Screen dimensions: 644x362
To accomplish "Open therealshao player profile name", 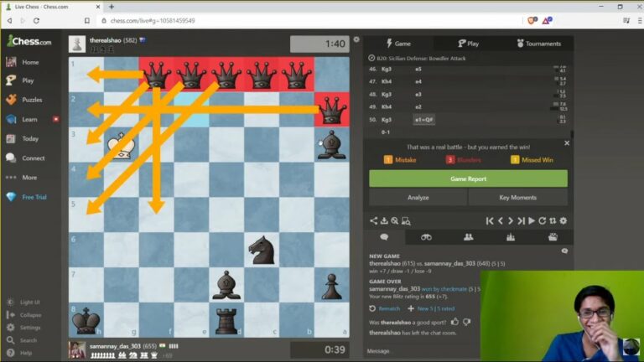I will click(x=106, y=40).
